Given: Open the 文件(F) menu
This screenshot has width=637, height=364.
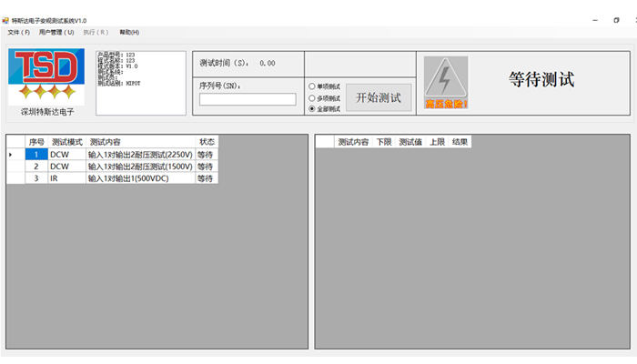Looking at the screenshot, I should click(18, 32).
